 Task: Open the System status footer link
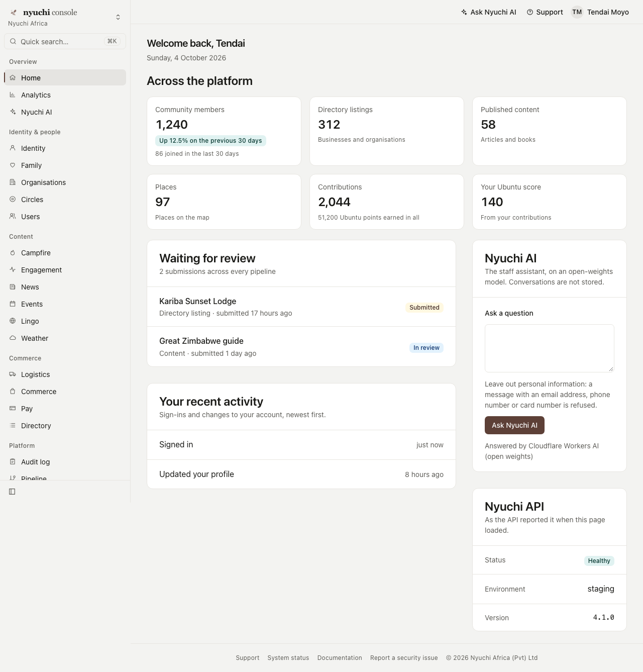coord(288,658)
